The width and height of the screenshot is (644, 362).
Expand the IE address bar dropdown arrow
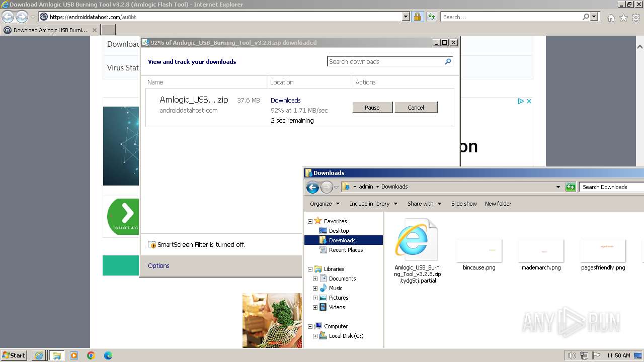coord(406,17)
